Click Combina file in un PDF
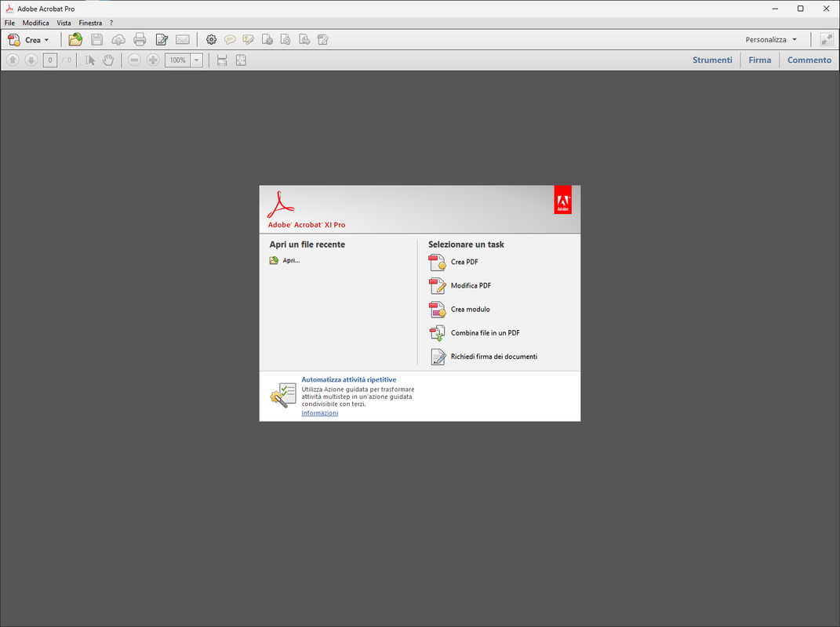 [475, 332]
